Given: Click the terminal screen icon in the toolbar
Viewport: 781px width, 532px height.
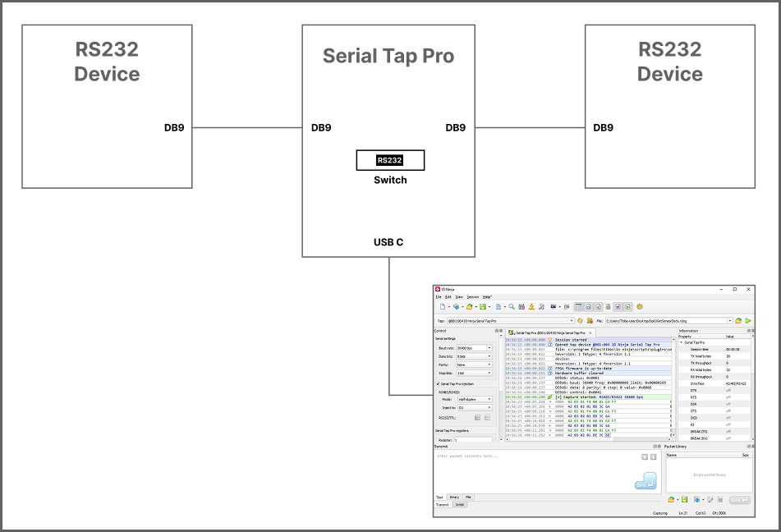Looking at the screenshot, I should tap(553, 307).
